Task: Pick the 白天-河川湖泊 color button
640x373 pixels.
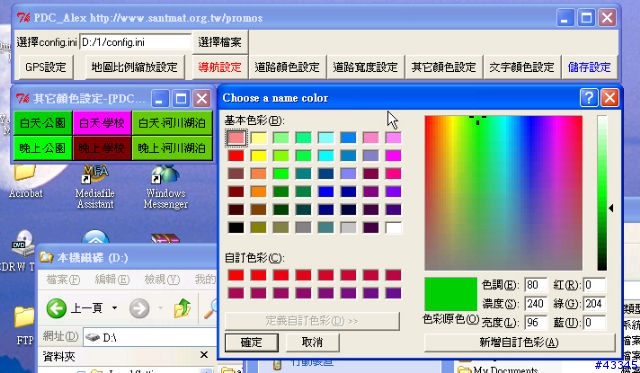Action: tap(172, 123)
